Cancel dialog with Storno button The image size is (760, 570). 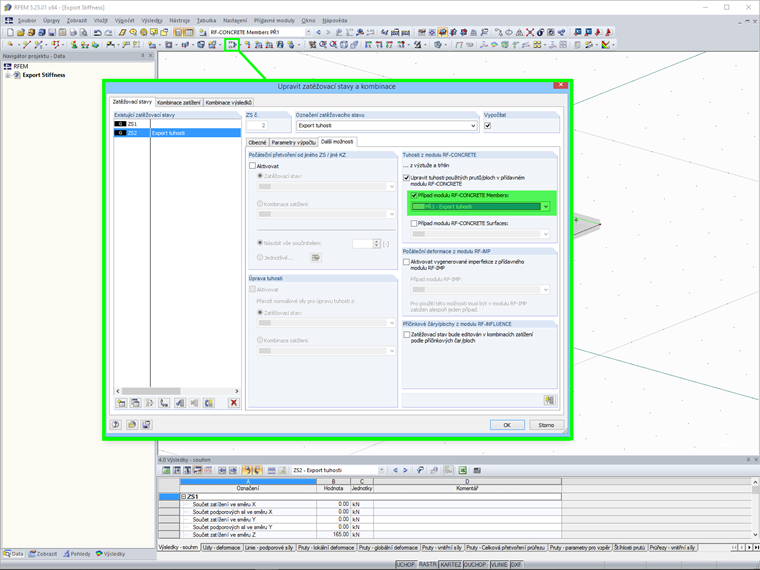(x=546, y=425)
